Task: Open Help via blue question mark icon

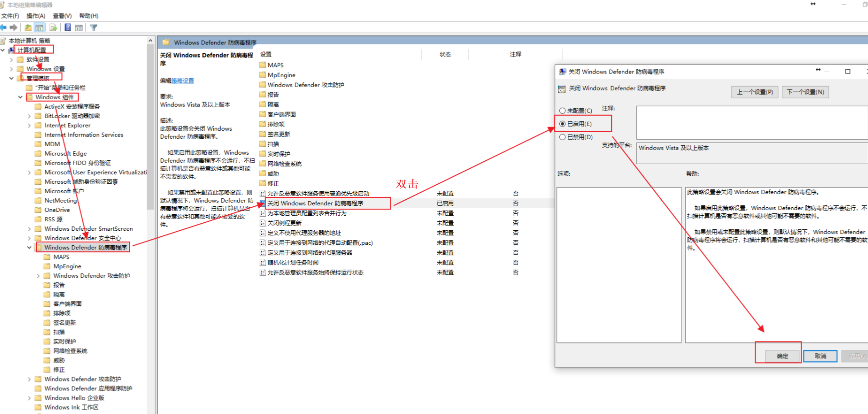Action: pos(68,28)
